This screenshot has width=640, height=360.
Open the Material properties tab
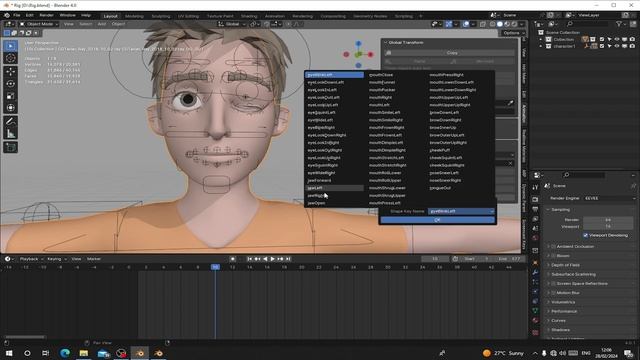(535, 320)
